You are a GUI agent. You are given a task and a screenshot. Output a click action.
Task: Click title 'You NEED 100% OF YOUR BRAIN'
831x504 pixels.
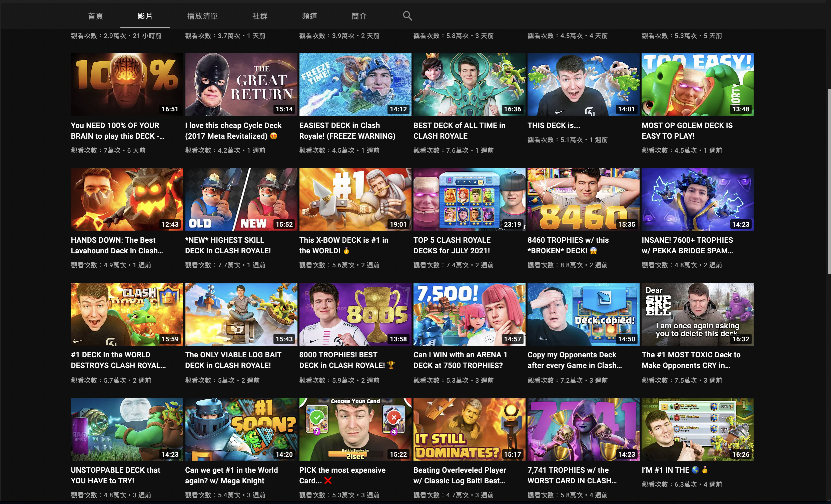point(118,130)
